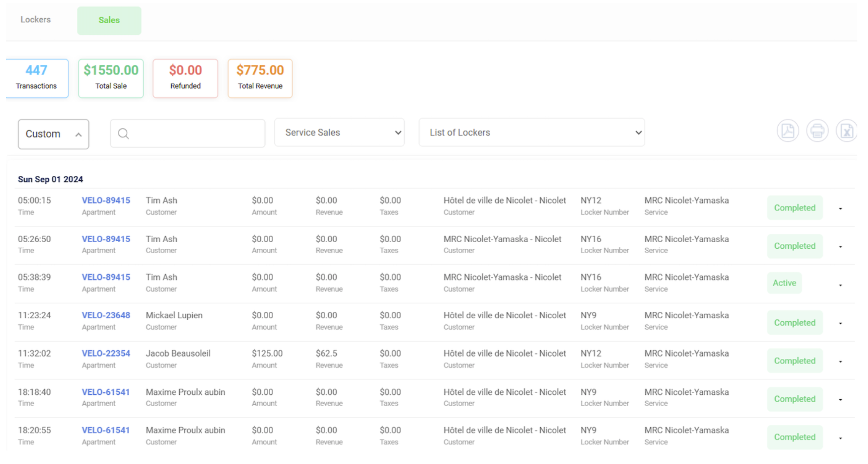Open VELO-61541 link at 18:20:55
Screen dimensions: 868x464
[x=106, y=430]
